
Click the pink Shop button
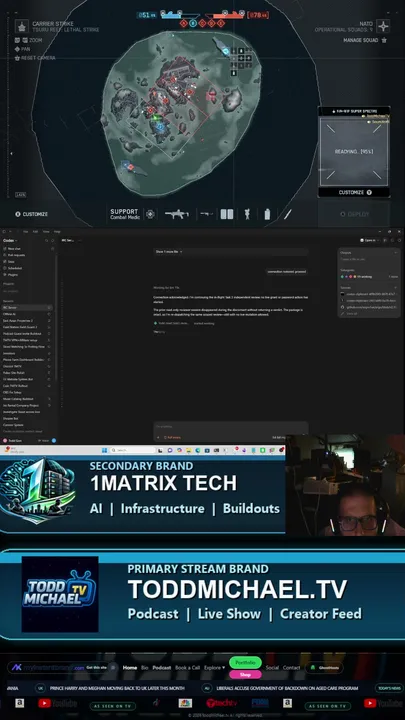pyautogui.click(x=245, y=675)
